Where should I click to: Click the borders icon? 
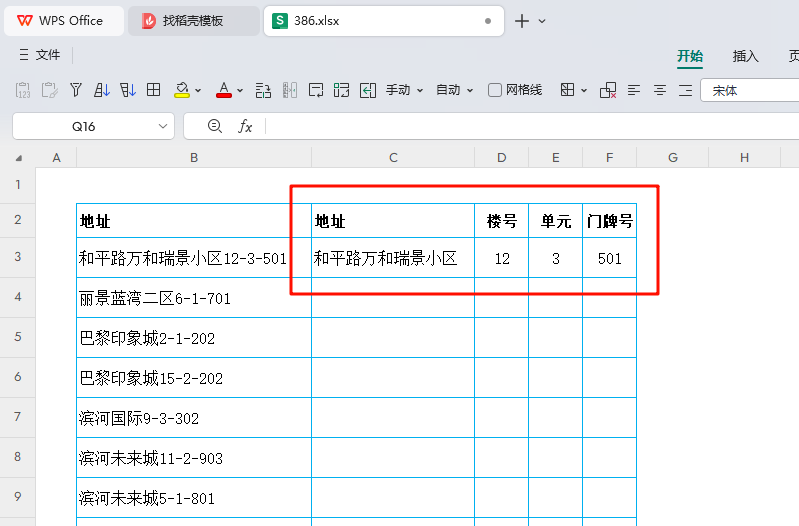click(x=567, y=90)
